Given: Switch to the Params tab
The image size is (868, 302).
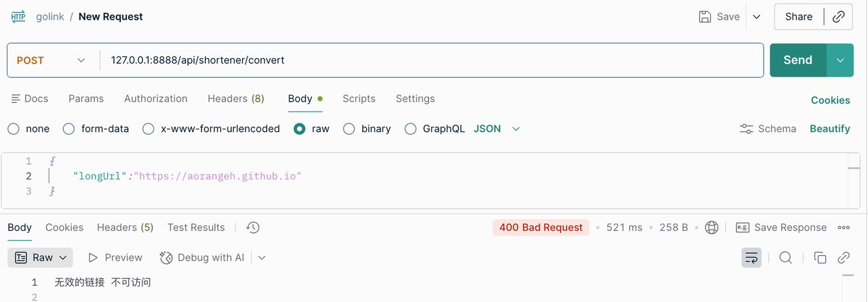Looking at the screenshot, I should pyautogui.click(x=86, y=98).
